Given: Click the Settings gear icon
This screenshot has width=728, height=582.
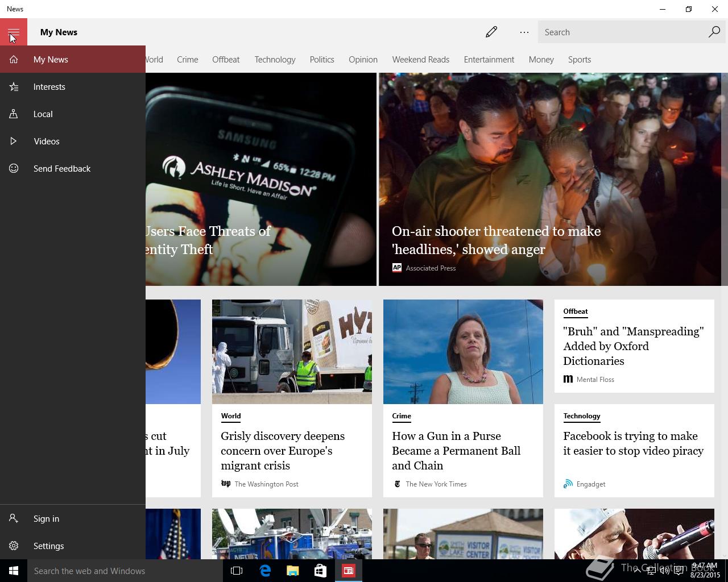Looking at the screenshot, I should coord(14,546).
